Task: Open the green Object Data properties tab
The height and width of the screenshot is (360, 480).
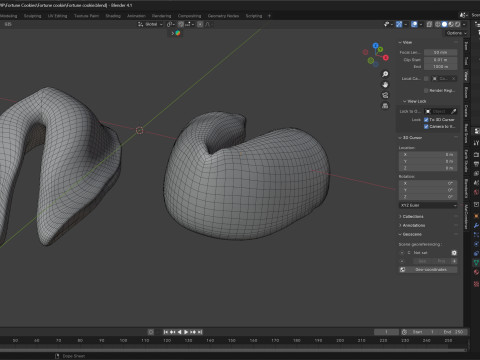Action: 476,263
